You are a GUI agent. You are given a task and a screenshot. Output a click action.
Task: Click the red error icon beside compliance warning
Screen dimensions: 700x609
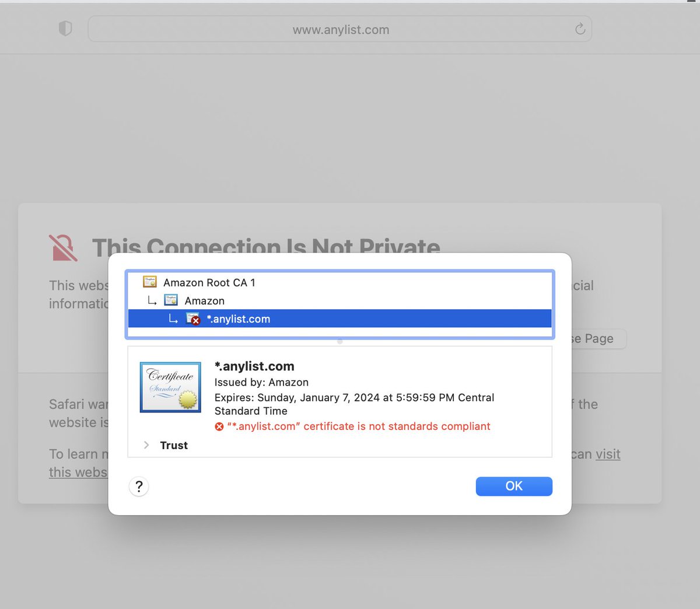click(219, 426)
